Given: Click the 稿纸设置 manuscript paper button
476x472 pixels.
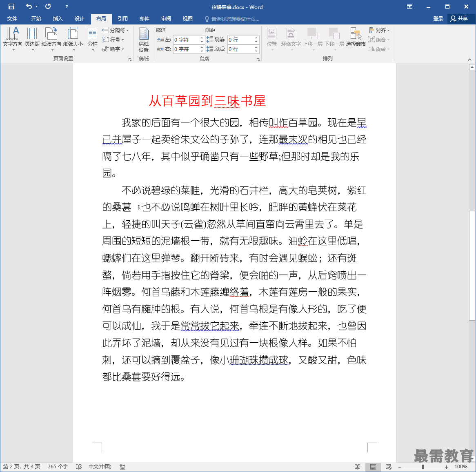Looking at the screenshot, I should (144, 40).
